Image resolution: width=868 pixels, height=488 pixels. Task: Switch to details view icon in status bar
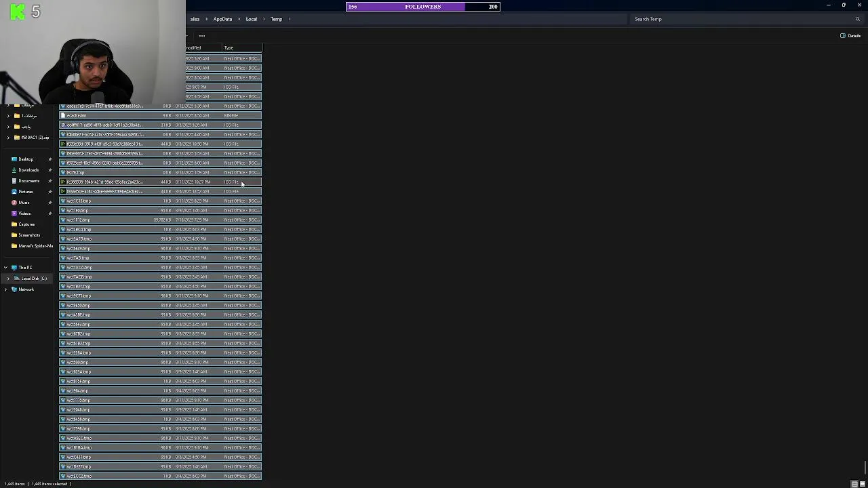(854, 484)
